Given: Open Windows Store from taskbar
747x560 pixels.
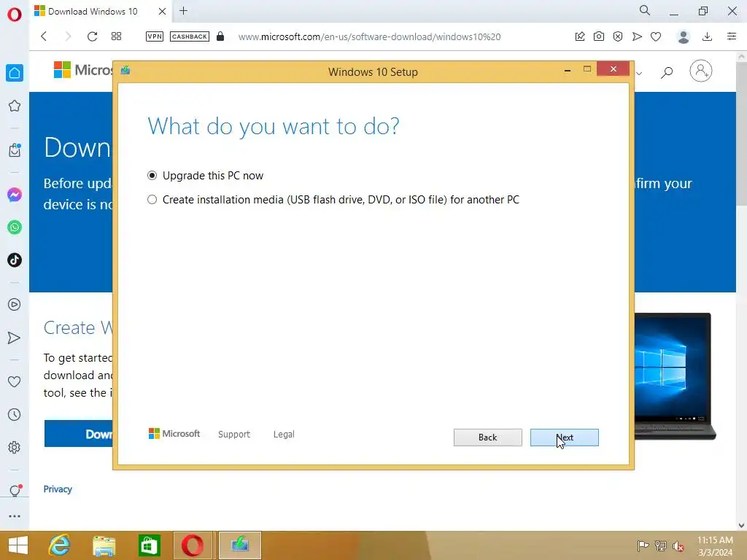Looking at the screenshot, I should pos(149,545).
